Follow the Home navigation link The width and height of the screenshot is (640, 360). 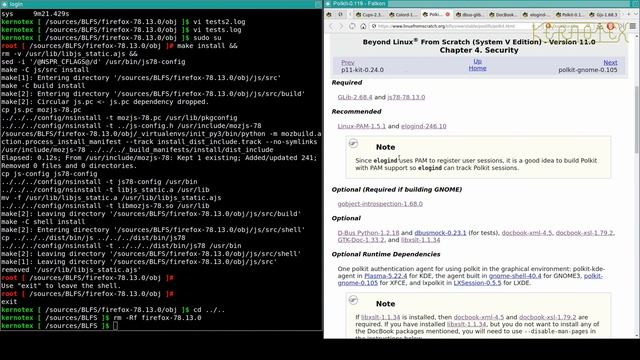tap(477, 68)
